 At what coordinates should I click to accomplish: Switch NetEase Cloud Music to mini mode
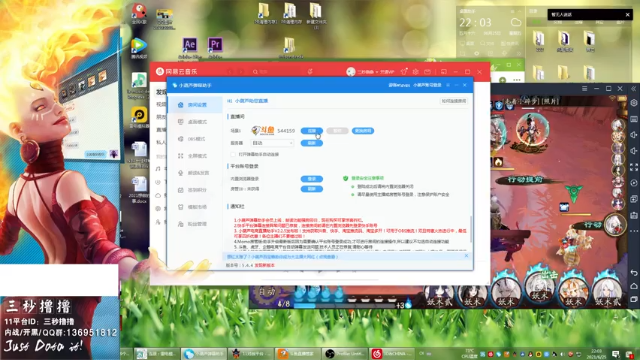pyautogui.click(x=444, y=72)
